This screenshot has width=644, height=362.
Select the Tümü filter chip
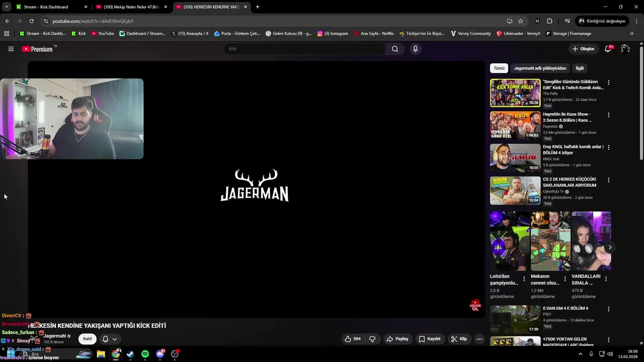(x=499, y=68)
